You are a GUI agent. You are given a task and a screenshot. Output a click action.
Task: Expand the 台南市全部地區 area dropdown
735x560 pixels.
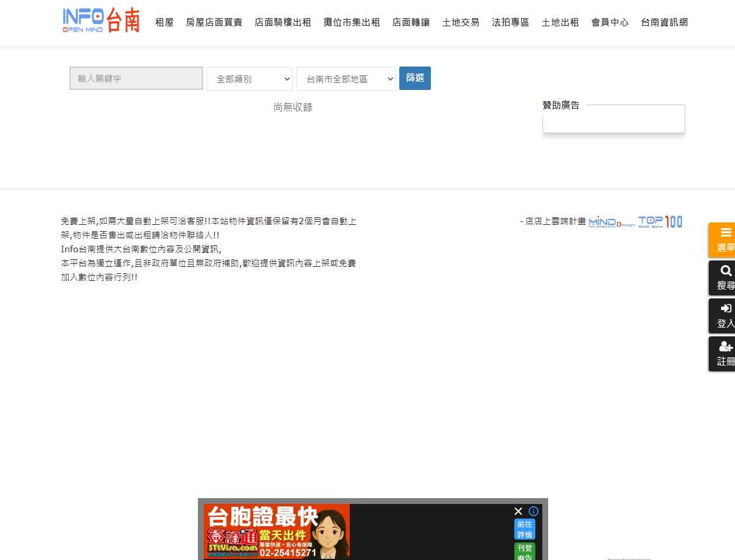(346, 78)
